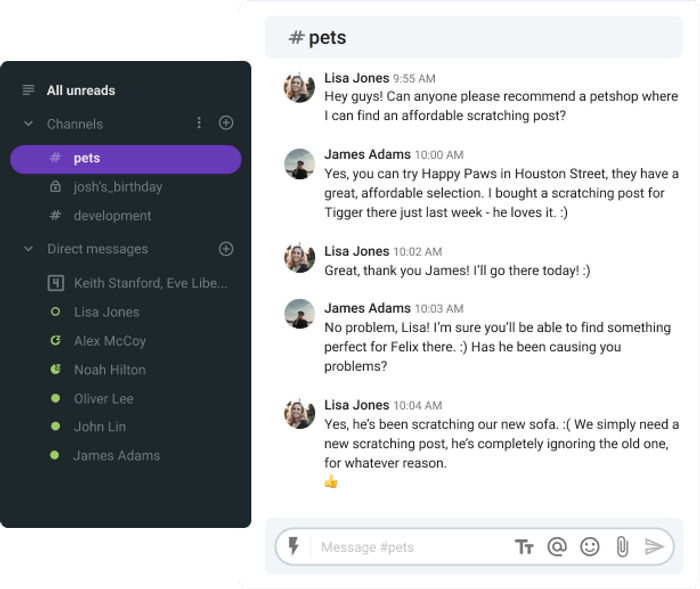Click the thumbs up reaction emoji

pos(331,482)
